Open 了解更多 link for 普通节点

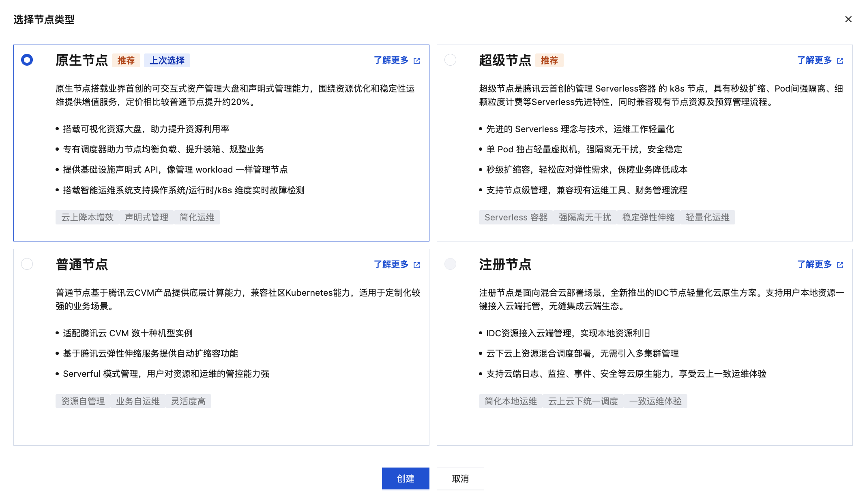tap(391, 265)
